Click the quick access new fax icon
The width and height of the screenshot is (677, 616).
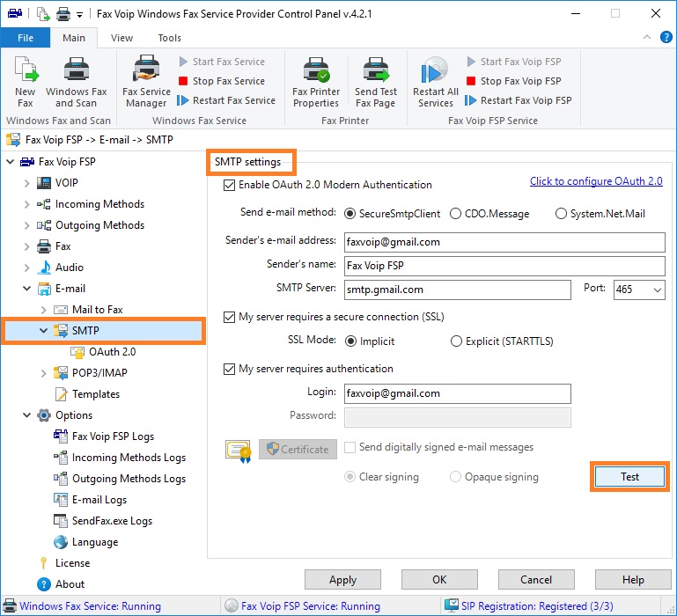[43, 14]
